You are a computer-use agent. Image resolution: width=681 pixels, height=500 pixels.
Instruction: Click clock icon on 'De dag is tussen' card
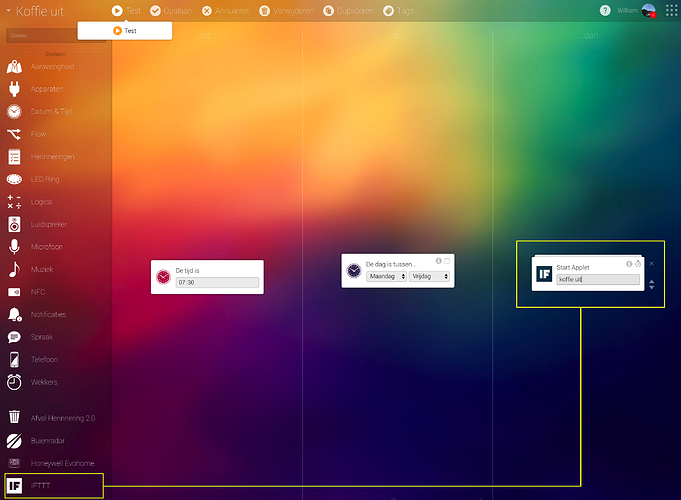[354, 271]
